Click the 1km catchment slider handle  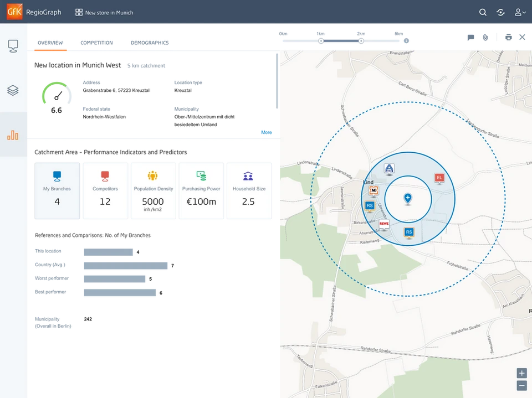pyautogui.click(x=321, y=41)
